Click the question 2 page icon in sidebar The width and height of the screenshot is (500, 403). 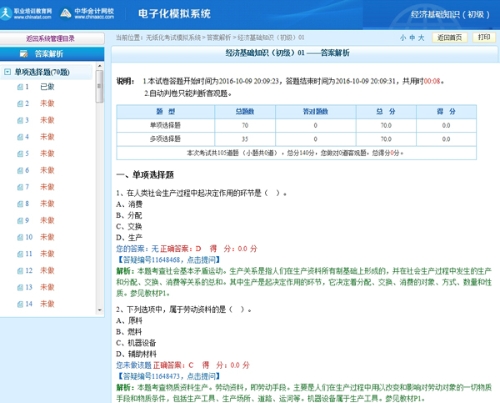point(20,104)
